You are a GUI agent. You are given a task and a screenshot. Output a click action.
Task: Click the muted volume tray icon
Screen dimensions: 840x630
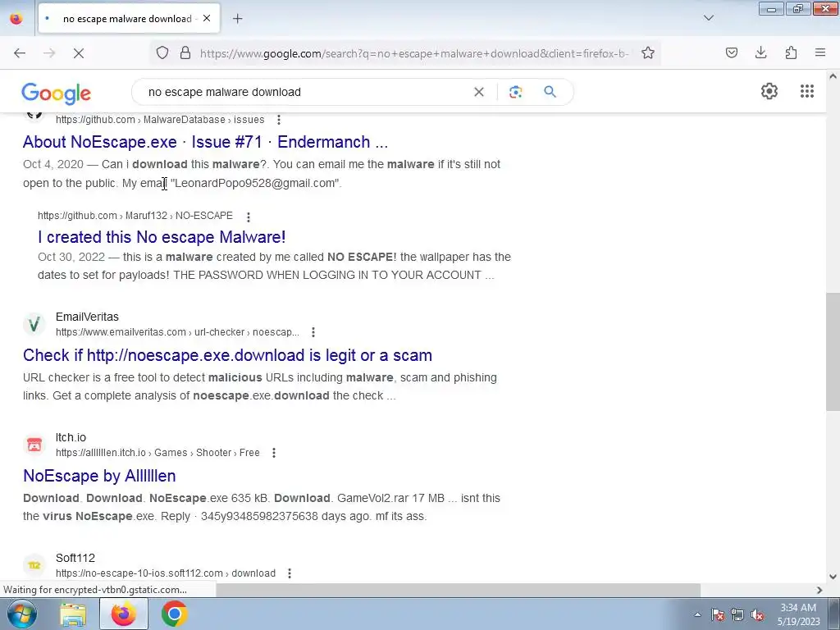click(757, 614)
